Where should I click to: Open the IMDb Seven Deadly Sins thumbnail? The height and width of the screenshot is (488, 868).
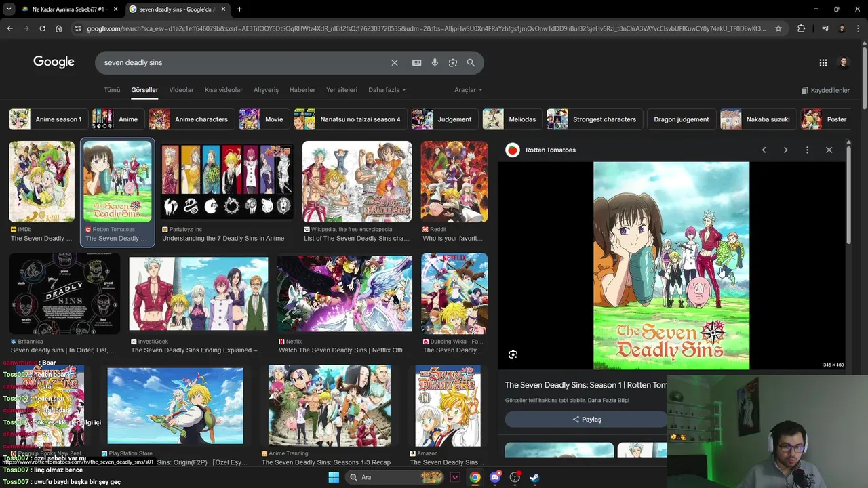click(x=42, y=182)
